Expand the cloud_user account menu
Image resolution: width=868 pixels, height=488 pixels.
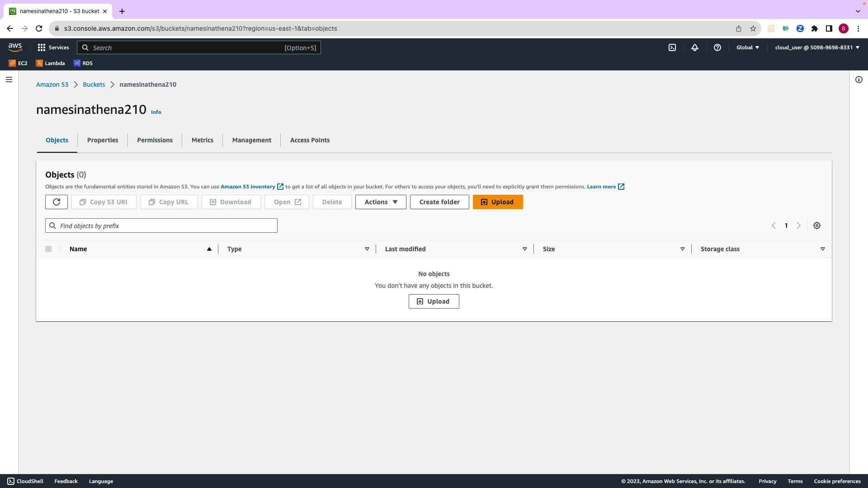pos(817,47)
